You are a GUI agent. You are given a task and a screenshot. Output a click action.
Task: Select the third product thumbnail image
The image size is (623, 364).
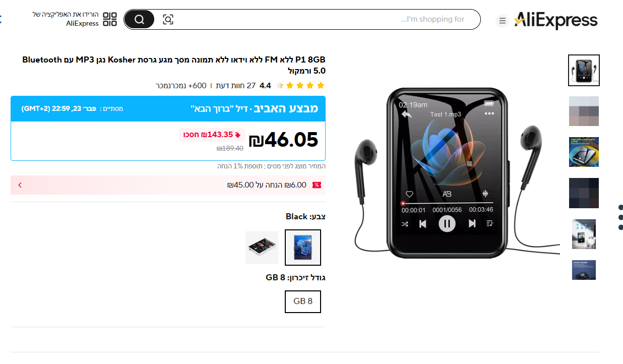[584, 152]
